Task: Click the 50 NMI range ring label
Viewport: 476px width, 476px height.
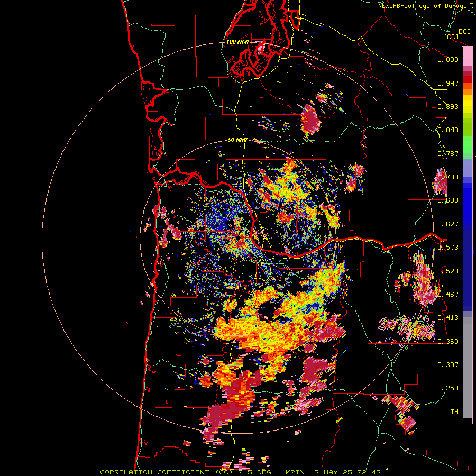Action: click(x=237, y=140)
